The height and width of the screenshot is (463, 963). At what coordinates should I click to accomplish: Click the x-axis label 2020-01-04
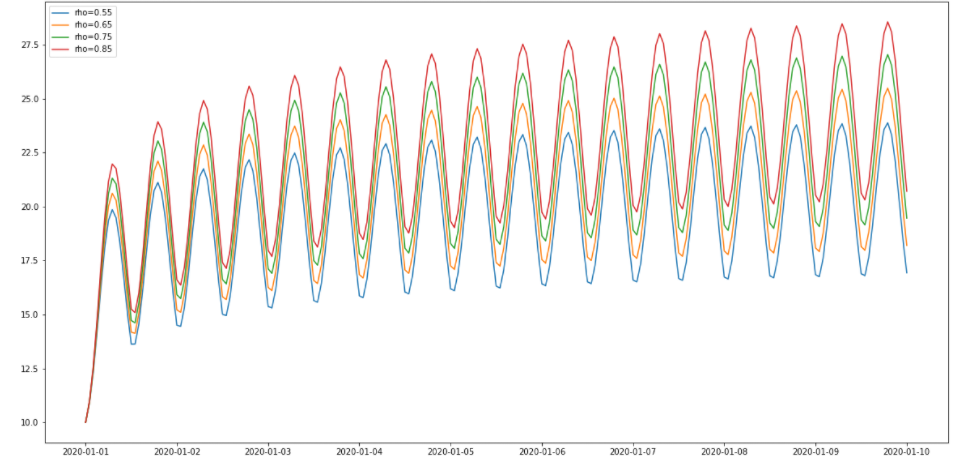click(x=359, y=453)
